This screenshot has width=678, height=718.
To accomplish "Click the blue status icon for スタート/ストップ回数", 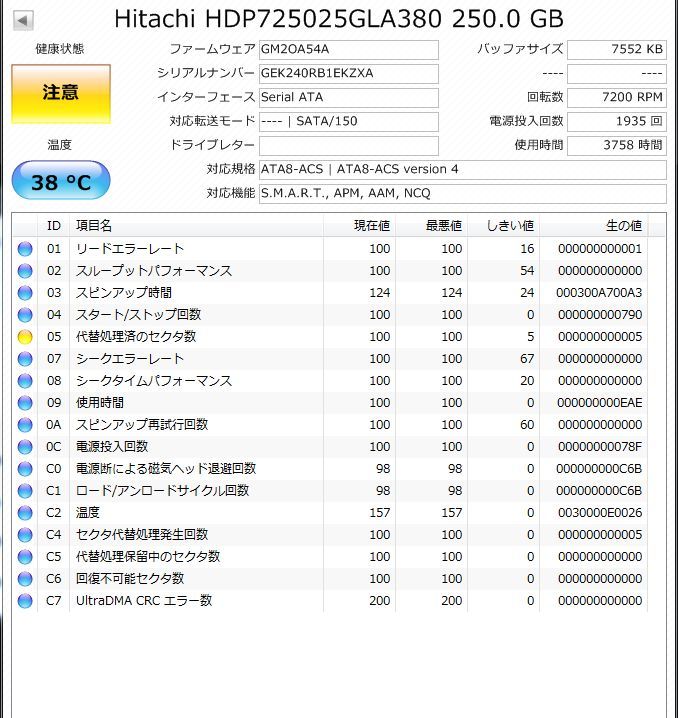I will 25,315.
